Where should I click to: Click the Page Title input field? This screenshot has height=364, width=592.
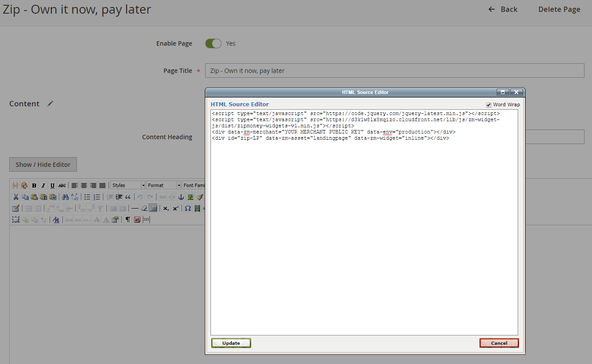pyautogui.click(x=395, y=71)
